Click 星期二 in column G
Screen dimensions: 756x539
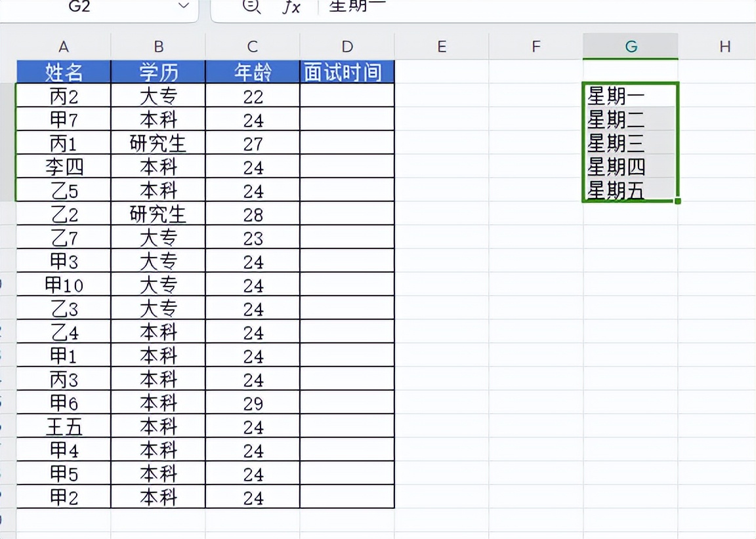tap(631, 119)
